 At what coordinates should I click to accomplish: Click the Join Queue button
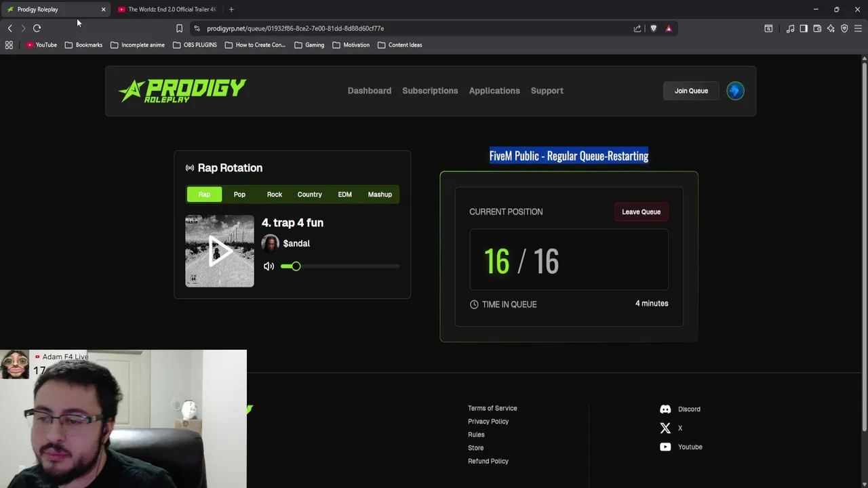pyautogui.click(x=691, y=91)
